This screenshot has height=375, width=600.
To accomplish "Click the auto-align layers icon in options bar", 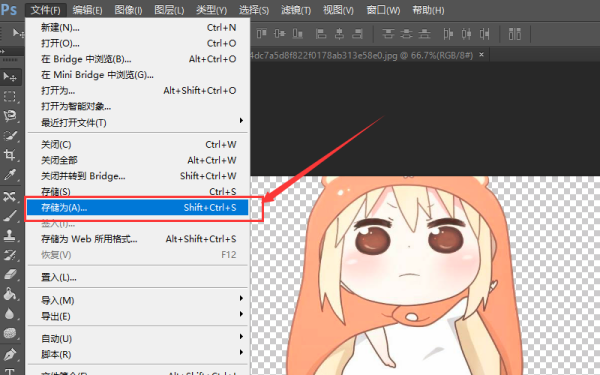I will pos(515,34).
